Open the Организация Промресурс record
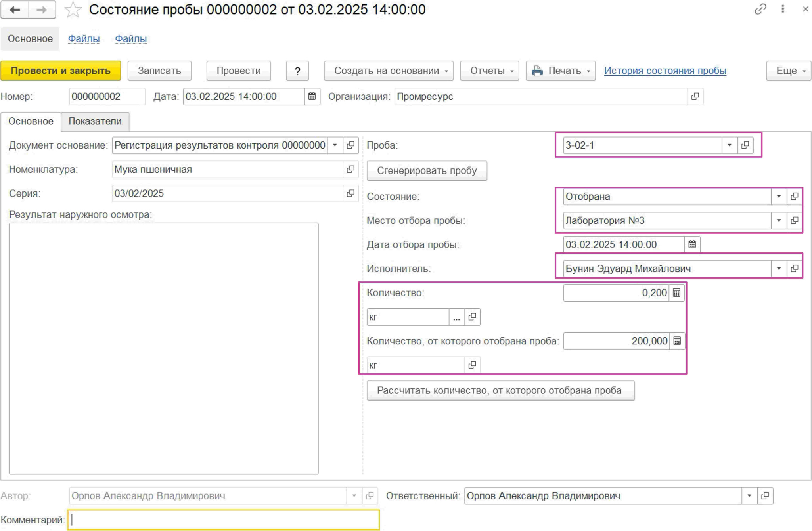This screenshot has width=812, height=531. point(695,96)
